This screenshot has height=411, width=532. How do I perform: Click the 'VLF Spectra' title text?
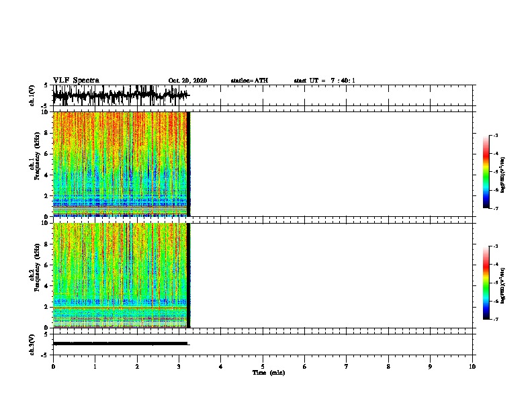pyautogui.click(x=76, y=81)
